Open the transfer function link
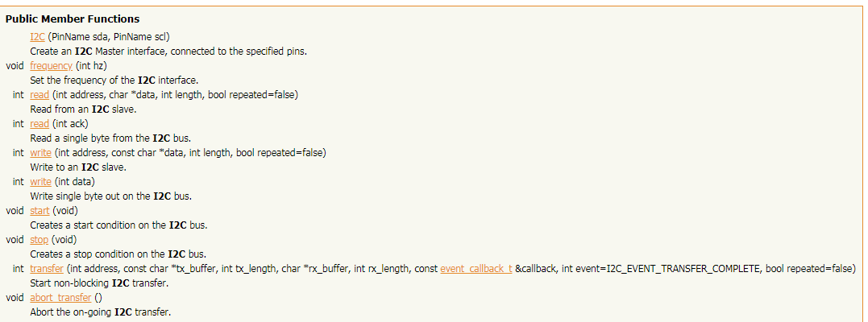The width and height of the screenshot is (868, 322). (x=47, y=268)
